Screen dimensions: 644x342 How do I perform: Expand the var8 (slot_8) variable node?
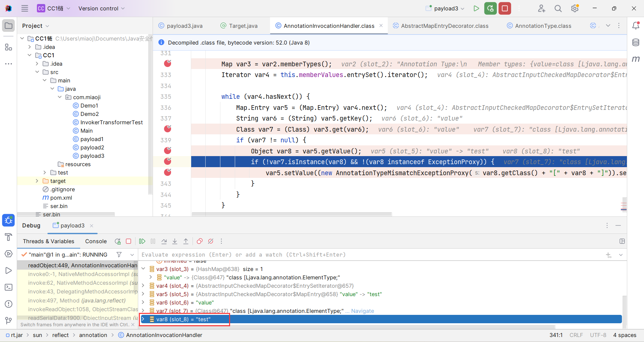(x=143, y=319)
